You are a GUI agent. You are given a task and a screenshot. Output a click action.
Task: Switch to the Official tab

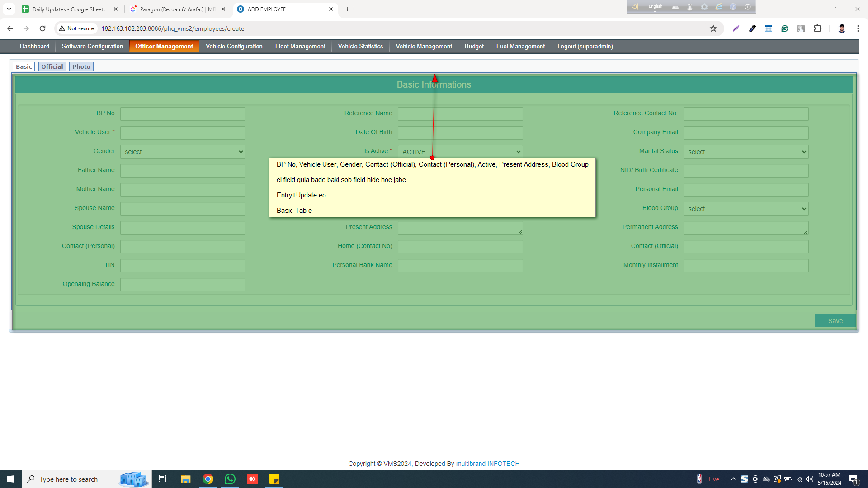point(52,66)
